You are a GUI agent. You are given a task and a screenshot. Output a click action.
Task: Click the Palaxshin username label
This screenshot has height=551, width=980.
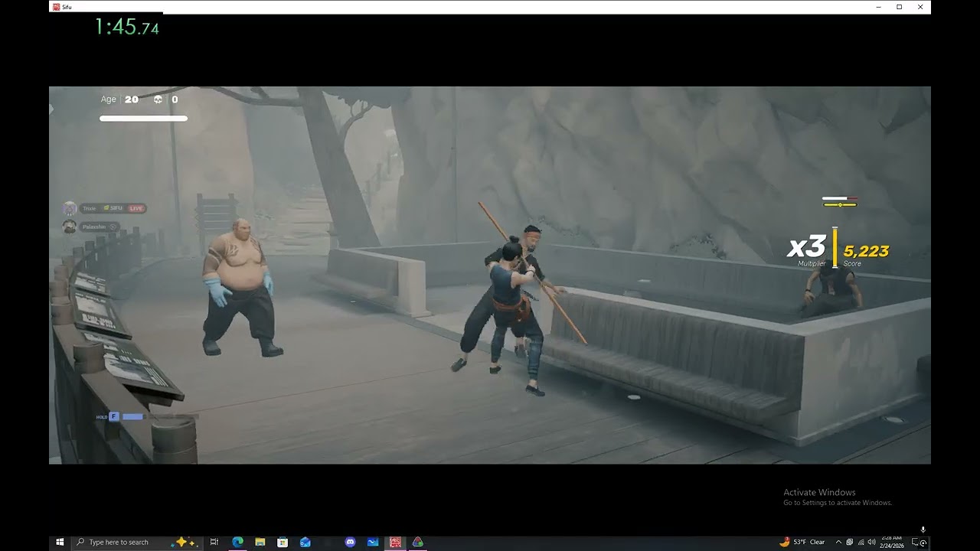tap(94, 227)
